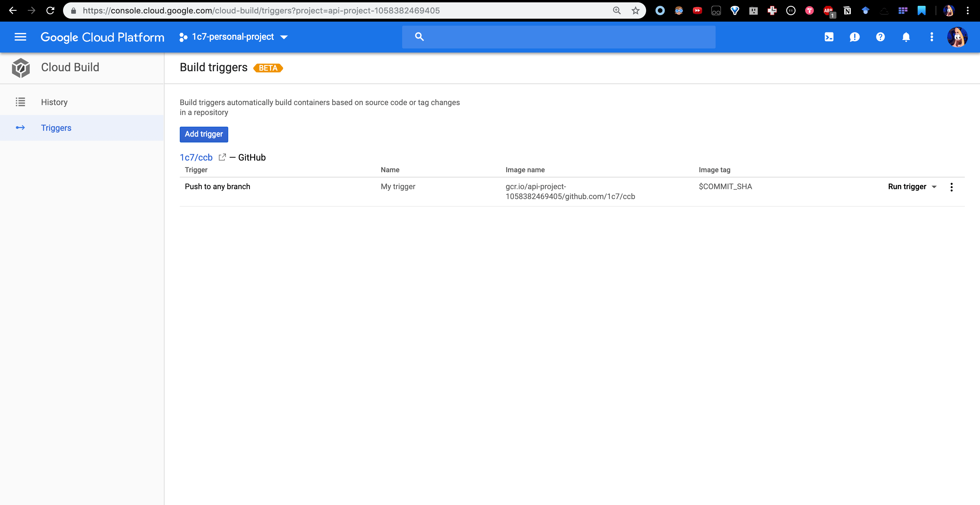Bookmark page with star icon
The image size is (980, 505).
635,11
